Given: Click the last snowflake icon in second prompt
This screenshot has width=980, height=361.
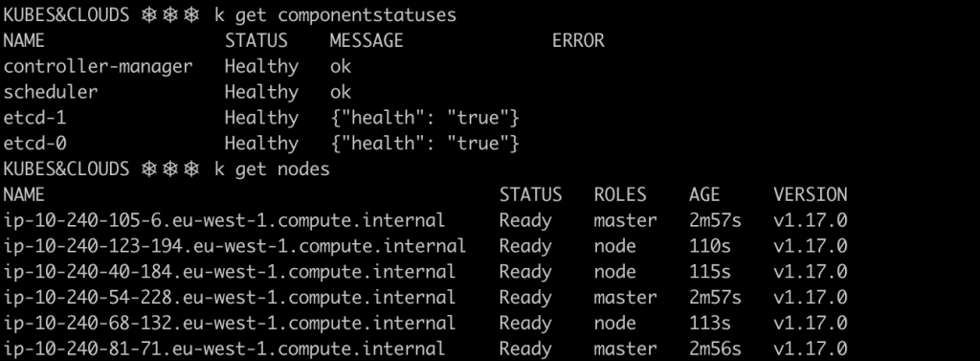Looking at the screenshot, I should coord(191,169).
